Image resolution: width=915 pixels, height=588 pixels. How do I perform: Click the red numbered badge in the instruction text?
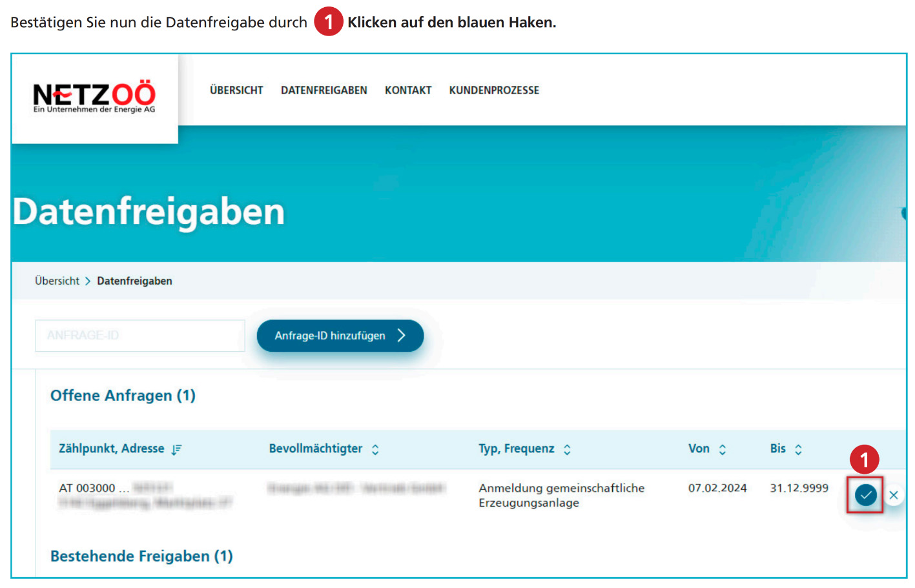click(x=328, y=22)
